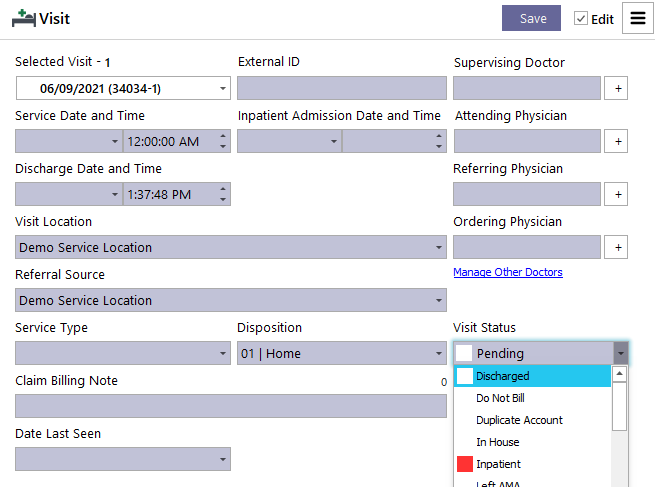Image resolution: width=655 pixels, height=487 pixels.
Task: Focus the Claim Billing Note field
Action: (231, 406)
